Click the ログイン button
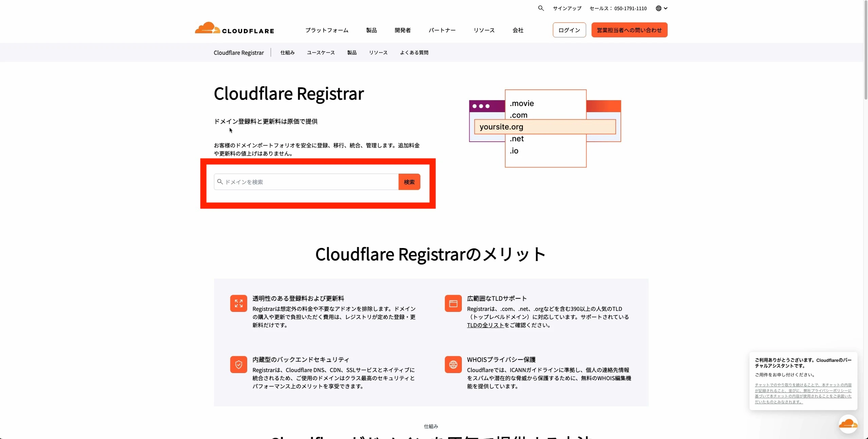Screen dimensions: 868x439 (569, 30)
